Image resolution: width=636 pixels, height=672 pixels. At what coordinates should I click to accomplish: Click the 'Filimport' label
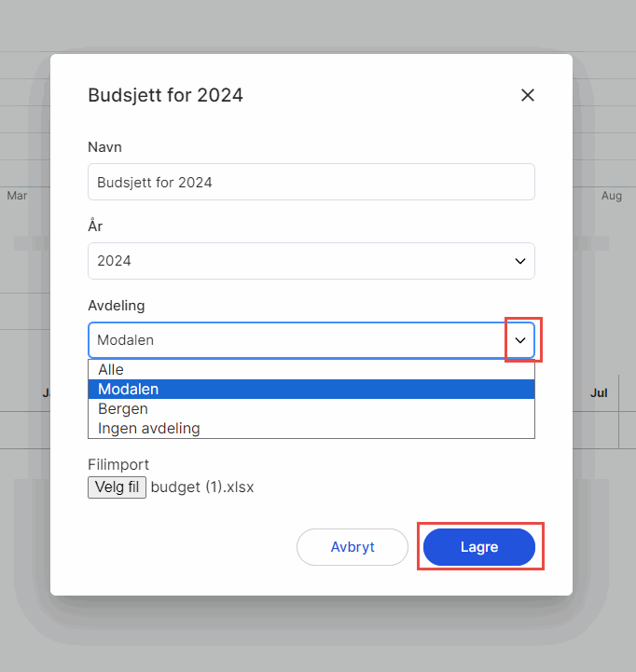pyautogui.click(x=118, y=464)
